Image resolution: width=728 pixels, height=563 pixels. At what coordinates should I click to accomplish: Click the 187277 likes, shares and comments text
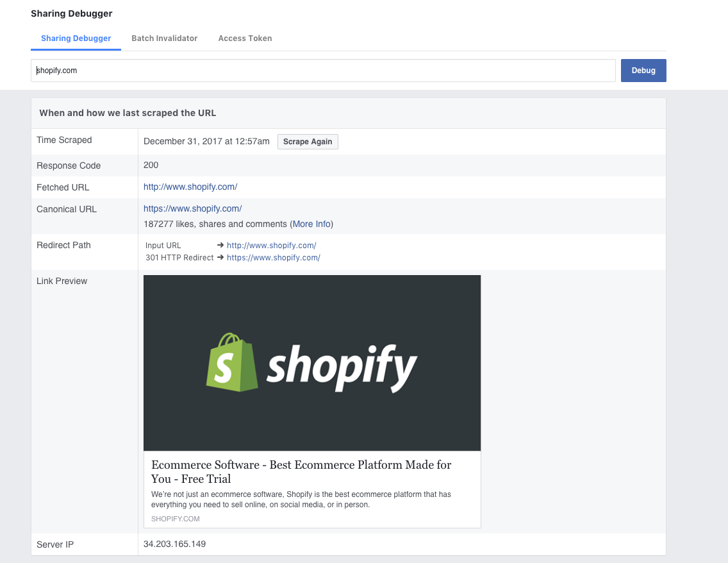pyautogui.click(x=215, y=224)
